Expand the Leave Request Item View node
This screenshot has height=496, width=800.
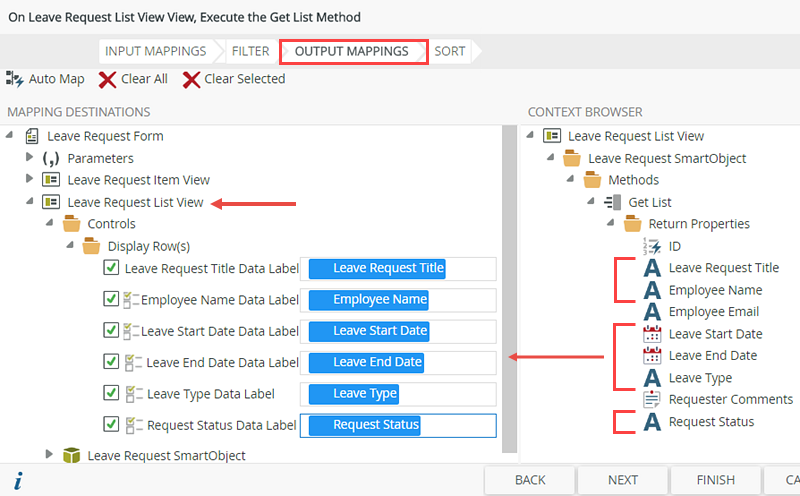tap(30, 180)
